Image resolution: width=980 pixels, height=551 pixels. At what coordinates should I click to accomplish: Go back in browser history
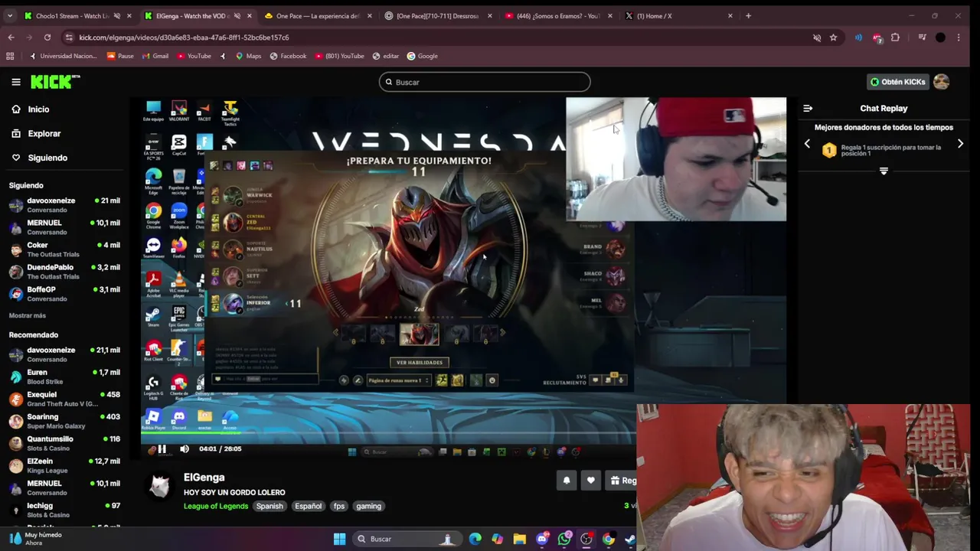[x=11, y=37]
